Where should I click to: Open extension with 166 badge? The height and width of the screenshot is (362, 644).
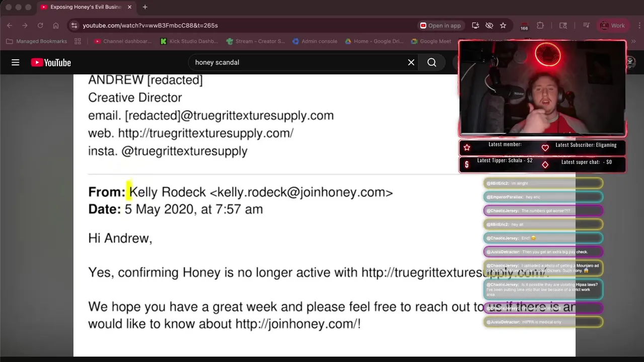[524, 26]
